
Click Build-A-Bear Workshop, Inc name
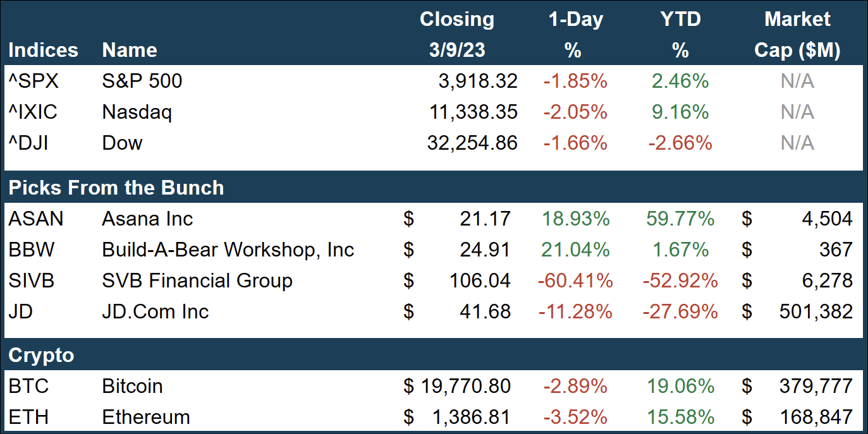pyautogui.click(x=228, y=250)
